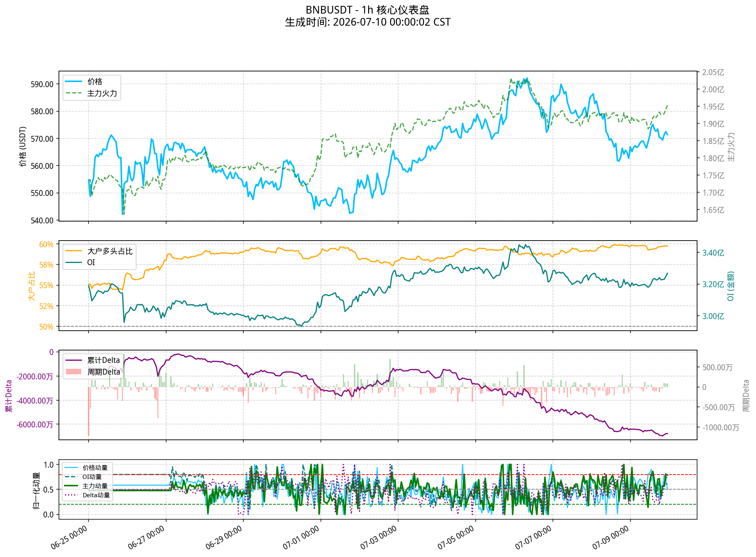Click the "2.05亿" tick label

point(713,73)
